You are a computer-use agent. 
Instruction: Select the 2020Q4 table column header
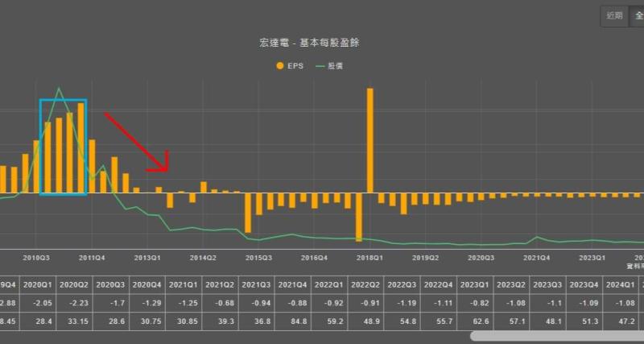(147, 285)
